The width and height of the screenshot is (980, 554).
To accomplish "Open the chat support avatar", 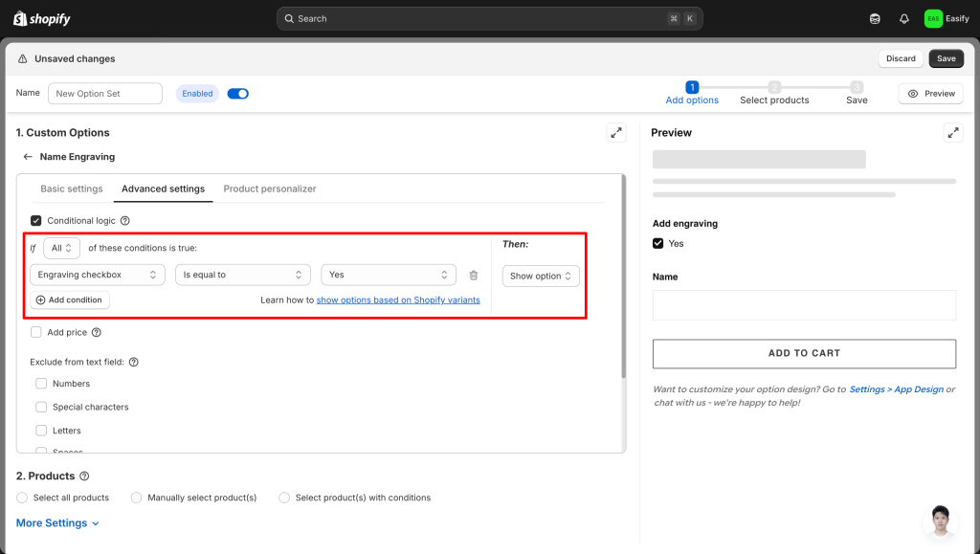I will (941, 521).
